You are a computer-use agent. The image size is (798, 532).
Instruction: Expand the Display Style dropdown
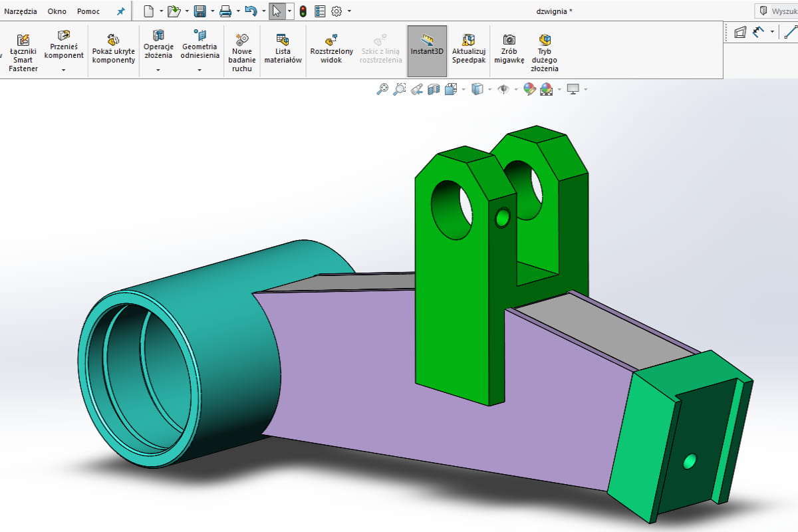[x=491, y=88]
